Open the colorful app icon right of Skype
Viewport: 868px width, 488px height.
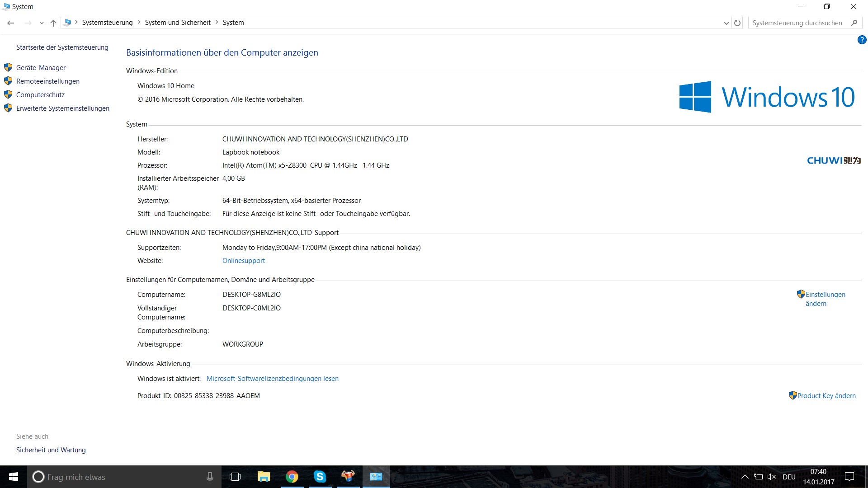[x=348, y=477]
